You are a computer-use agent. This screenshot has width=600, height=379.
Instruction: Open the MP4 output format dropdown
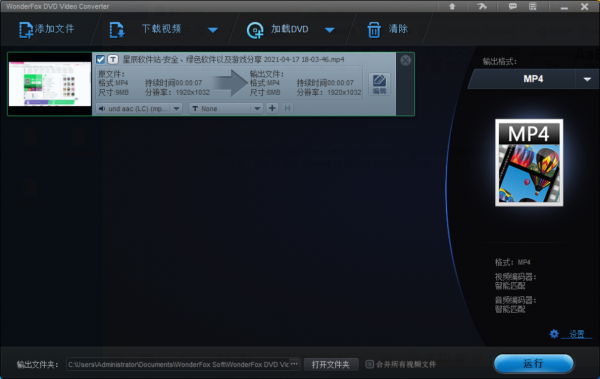tap(587, 79)
